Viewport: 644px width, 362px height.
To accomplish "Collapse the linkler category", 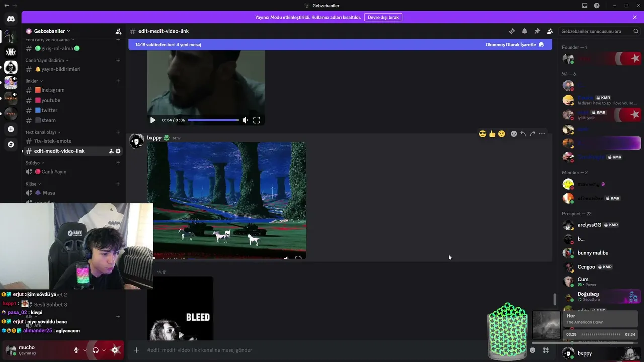I will pyautogui.click(x=34, y=81).
